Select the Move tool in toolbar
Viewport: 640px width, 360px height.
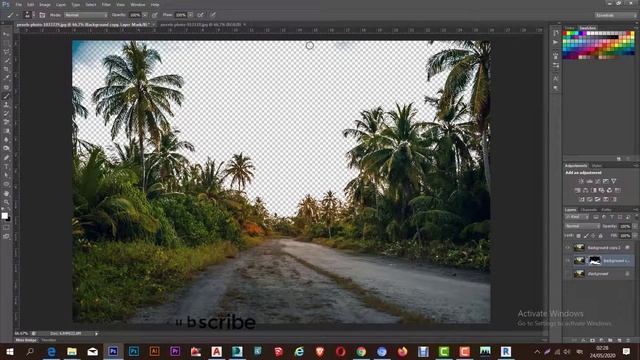pyautogui.click(x=6, y=34)
